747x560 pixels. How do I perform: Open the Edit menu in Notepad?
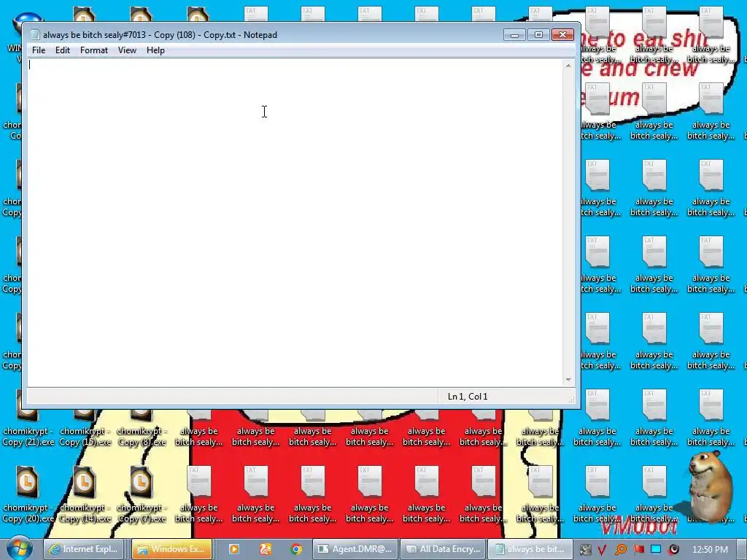[x=63, y=50]
